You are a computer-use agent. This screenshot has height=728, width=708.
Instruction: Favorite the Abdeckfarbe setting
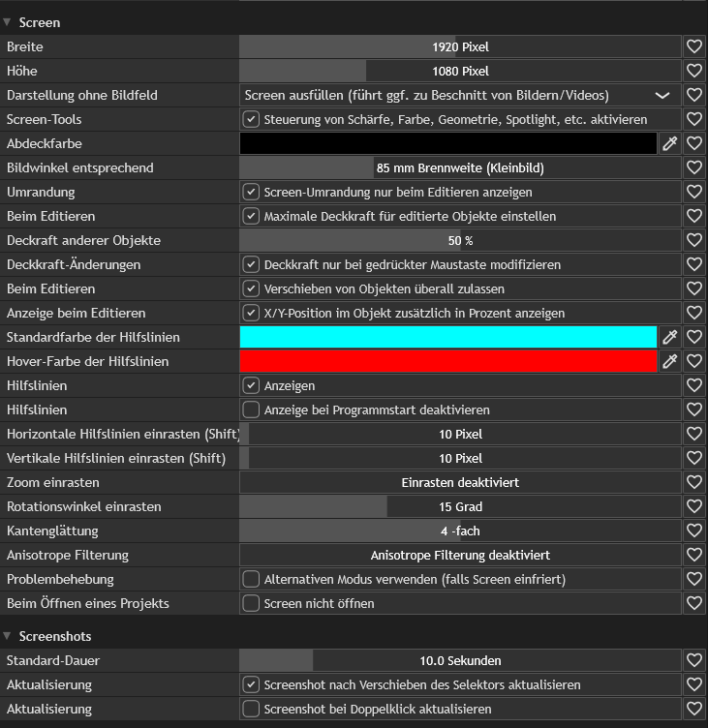(x=694, y=143)
